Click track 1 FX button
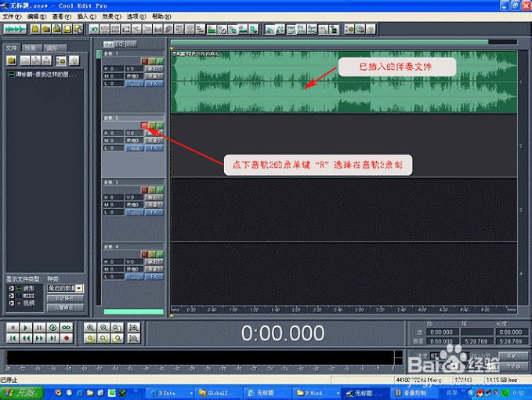This screenshot has height=400, width=532. pyautogui.click(x=154, y=84)
